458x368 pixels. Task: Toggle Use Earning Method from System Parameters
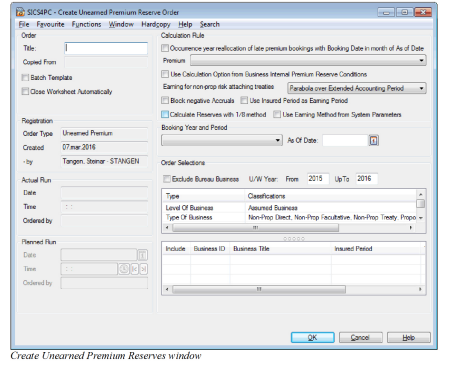tap(277, 114)
